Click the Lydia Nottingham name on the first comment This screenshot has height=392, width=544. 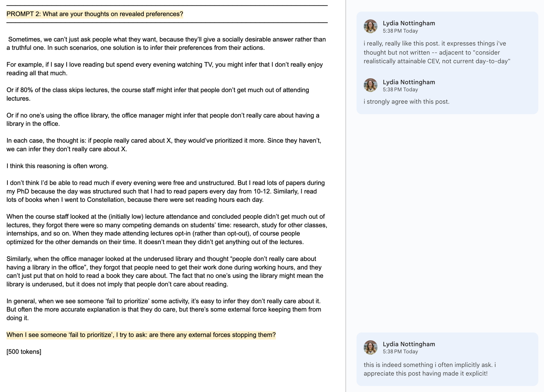(409, 23)
